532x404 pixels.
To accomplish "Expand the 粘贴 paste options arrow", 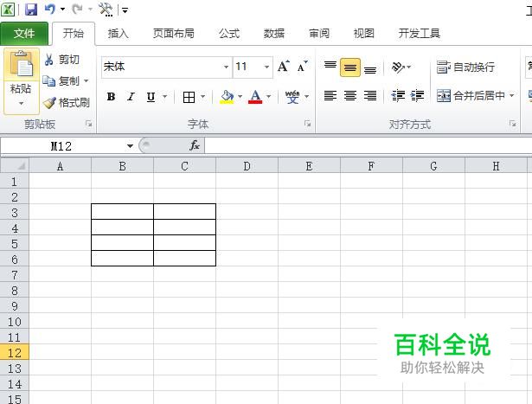I will click(22, 104).
